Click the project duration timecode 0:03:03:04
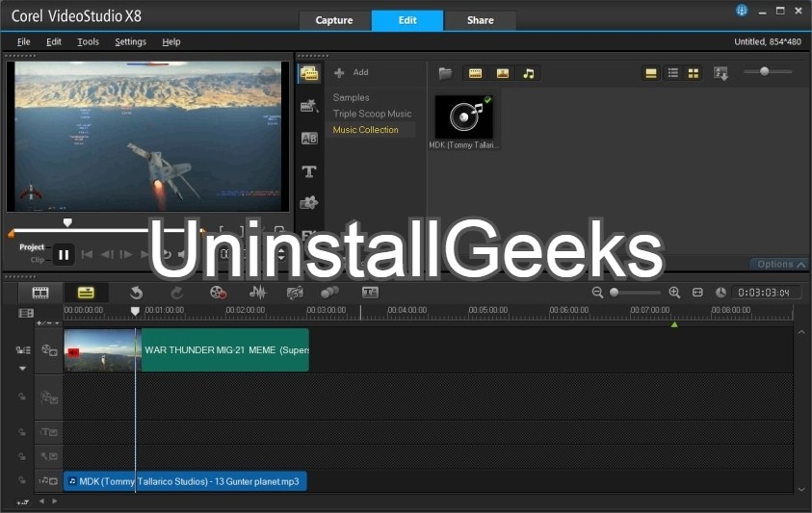The width and height of the screenshot is (812, 513). tap(764, 293)
